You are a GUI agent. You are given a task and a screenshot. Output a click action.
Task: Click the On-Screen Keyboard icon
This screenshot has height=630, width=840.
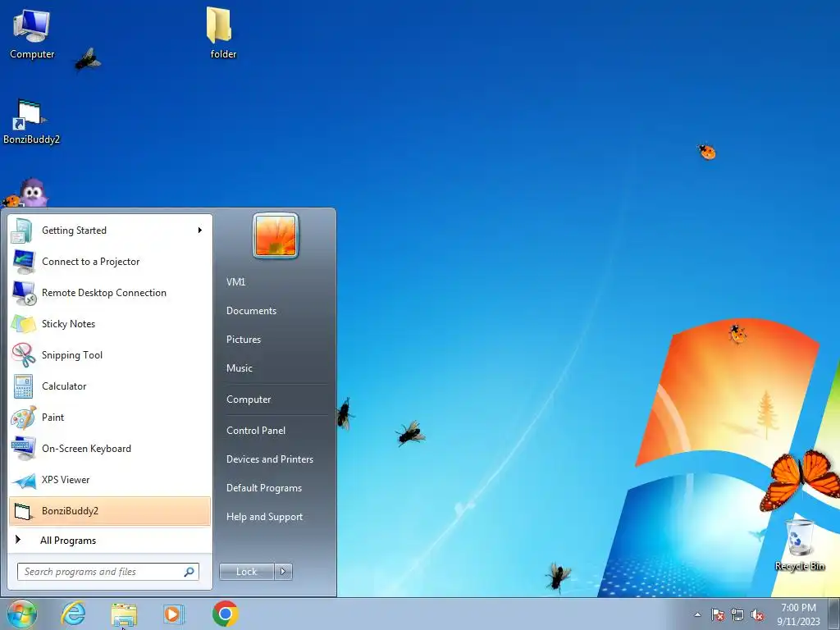[x=23, y=449]
